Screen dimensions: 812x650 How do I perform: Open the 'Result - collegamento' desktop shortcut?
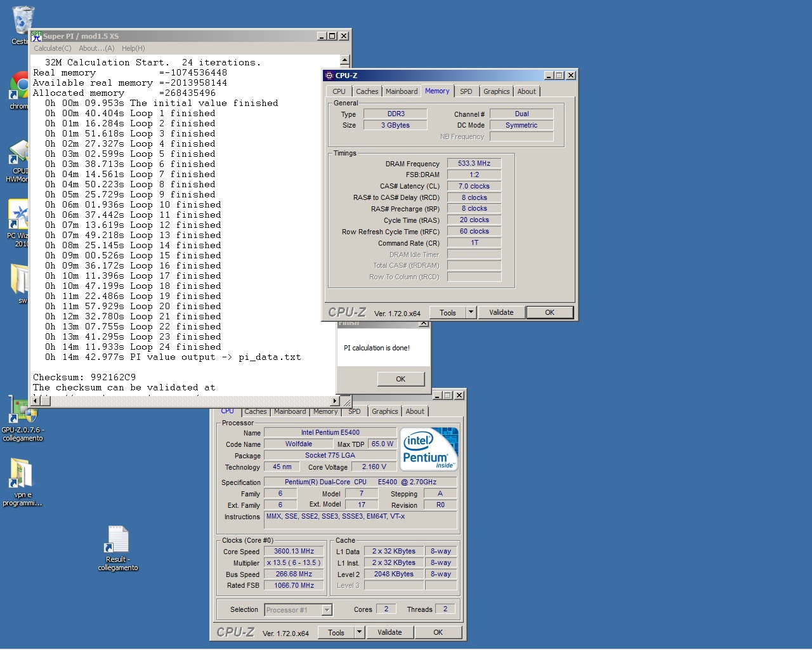tap(117, 540)
